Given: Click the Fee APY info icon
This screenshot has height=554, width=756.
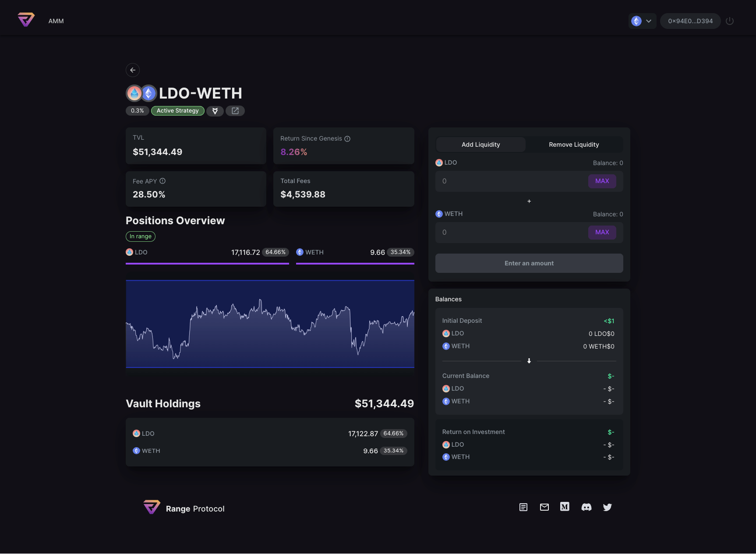Looking at the screenshot, I should 163,181.
